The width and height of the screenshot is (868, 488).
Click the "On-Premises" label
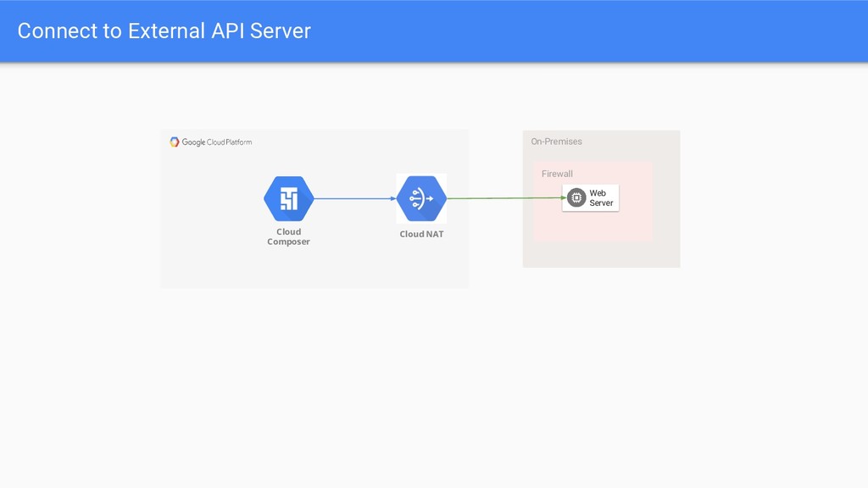[556, 141]
